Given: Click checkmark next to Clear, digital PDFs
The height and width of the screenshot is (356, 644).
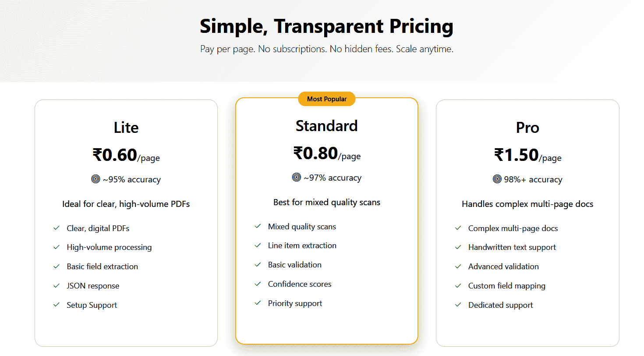Looking at the screenshot, I should [57, 228].
